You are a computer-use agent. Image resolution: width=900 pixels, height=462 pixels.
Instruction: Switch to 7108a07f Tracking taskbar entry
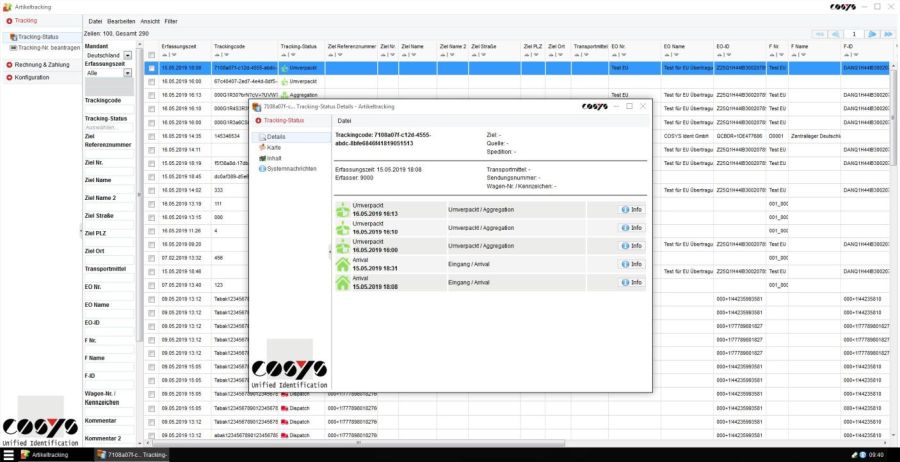click(x=133, y=455)
